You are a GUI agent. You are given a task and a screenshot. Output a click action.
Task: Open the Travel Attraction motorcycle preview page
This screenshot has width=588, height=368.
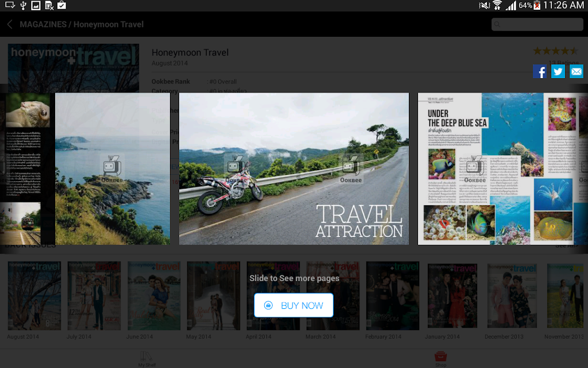tap(293, 168)
